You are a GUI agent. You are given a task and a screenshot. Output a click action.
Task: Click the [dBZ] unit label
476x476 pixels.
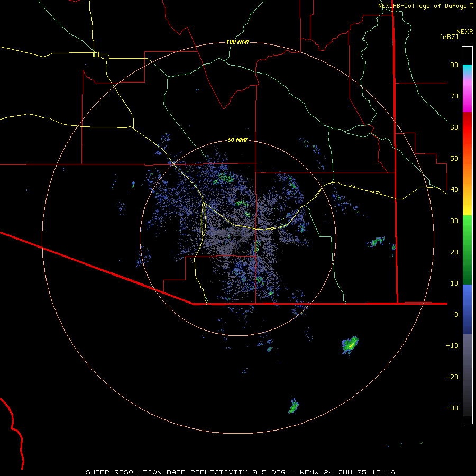[x=449, y=36]
